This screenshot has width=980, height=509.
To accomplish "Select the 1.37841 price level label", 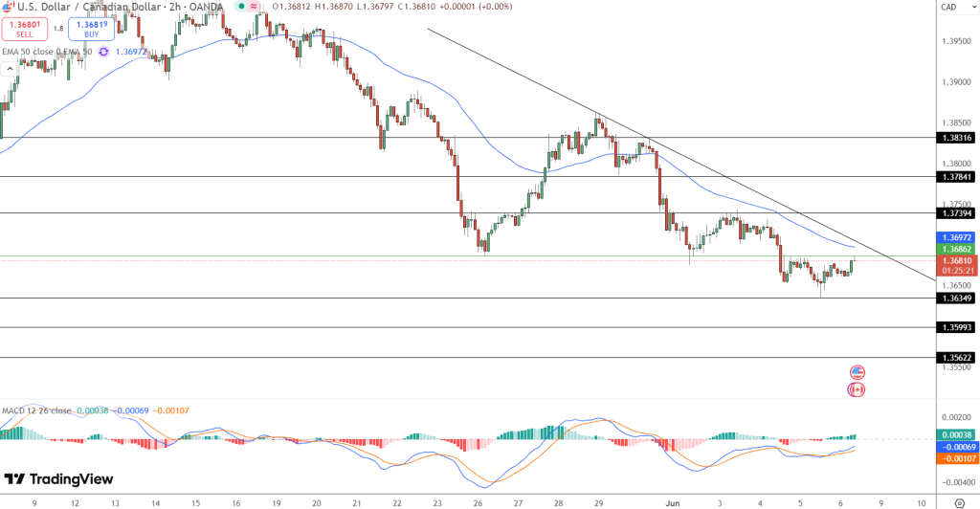I will 955,177.
